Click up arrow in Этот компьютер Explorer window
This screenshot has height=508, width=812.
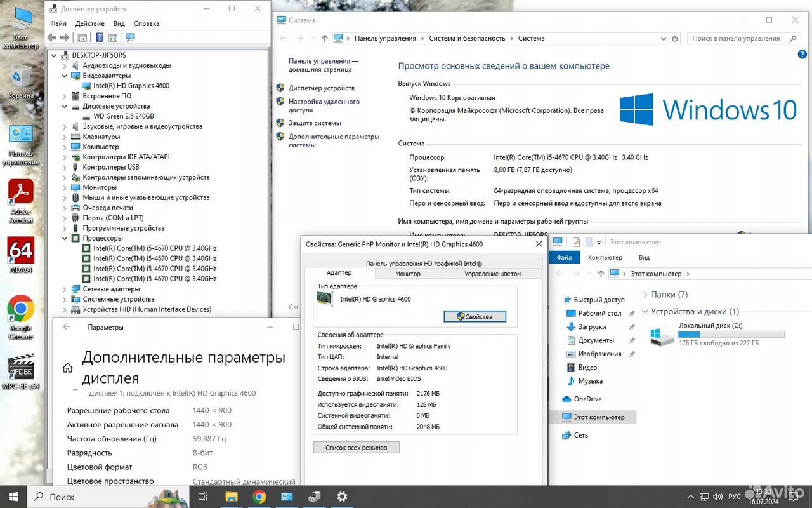point(601,274)
